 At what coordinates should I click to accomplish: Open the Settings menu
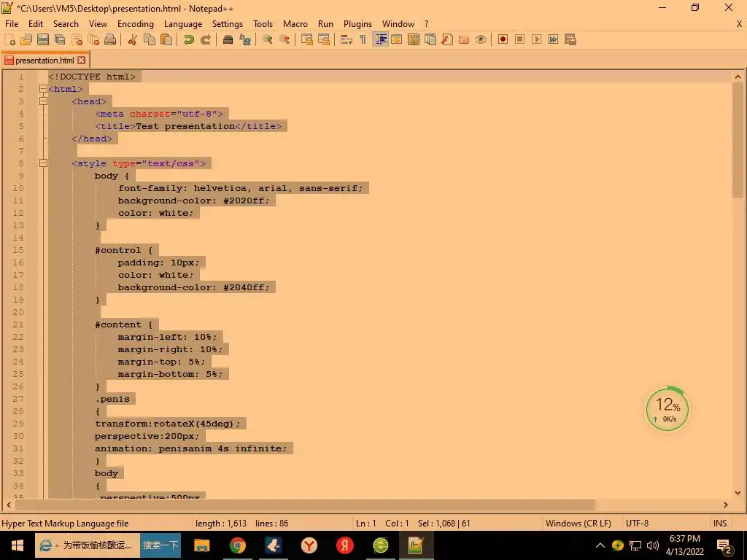pyautogui.click(x=228, y=24)
